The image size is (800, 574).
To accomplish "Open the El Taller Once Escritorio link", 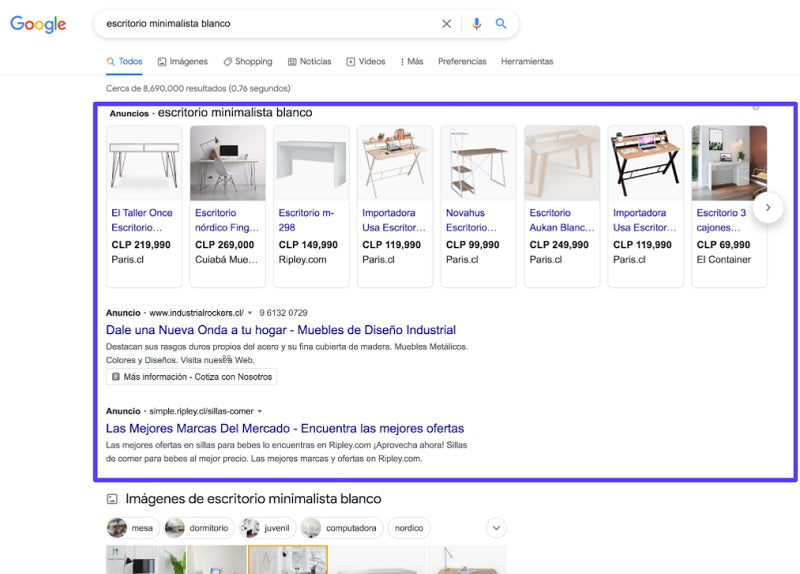I will [x=142, y=220].
